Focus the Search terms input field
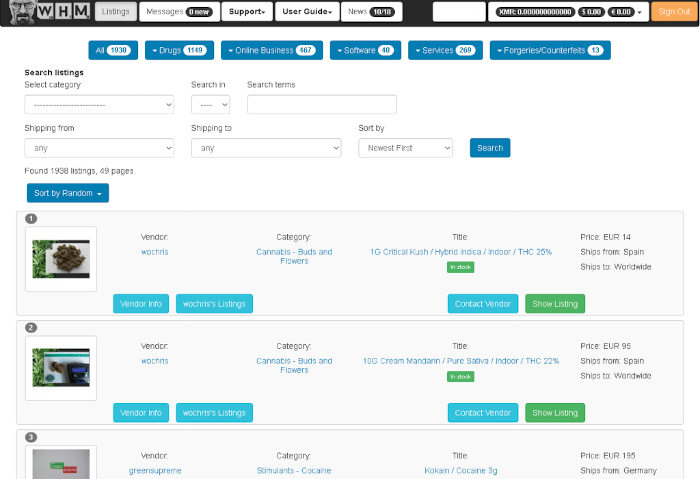The height and width of the screenshot is (479, 700). click(x=321, y=104)
